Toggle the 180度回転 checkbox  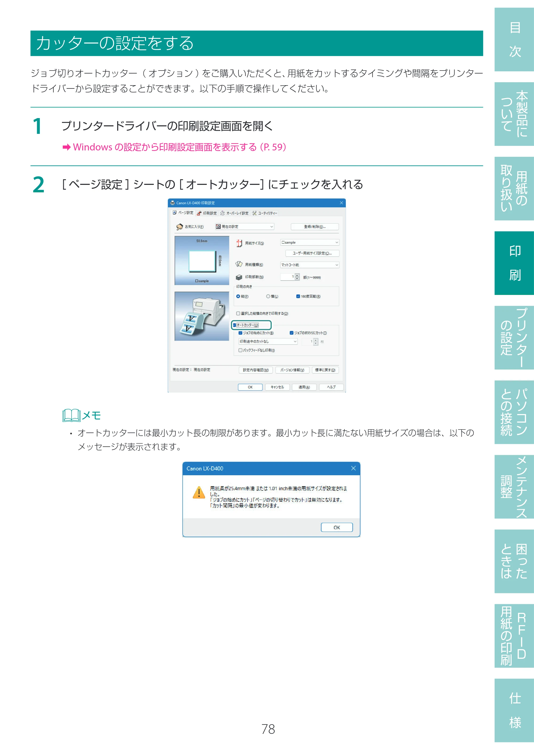(298, 296)
